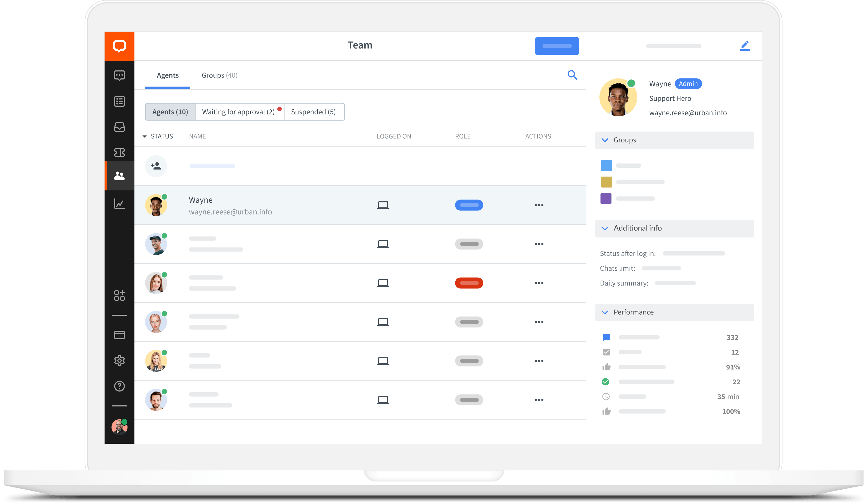The width and height of the screenshot is (868, 503).
Task: Open the inbox/tickets icon in sidebar
Action: point(119,127)
